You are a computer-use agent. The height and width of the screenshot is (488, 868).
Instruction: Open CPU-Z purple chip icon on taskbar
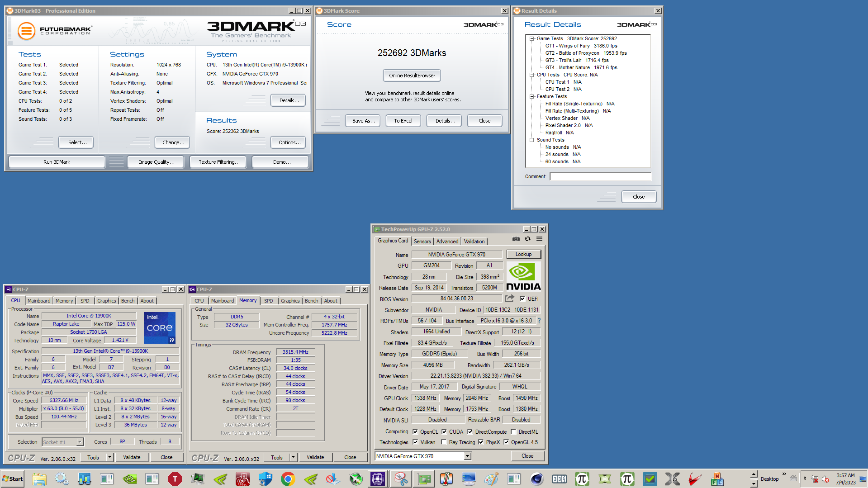pyautogui.click(x=378, y=479)
